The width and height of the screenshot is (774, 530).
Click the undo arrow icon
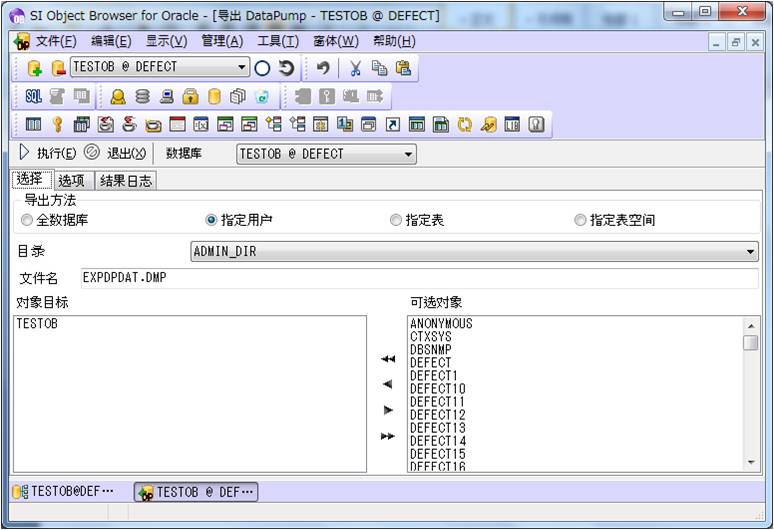pyautogui.click(x=322, y=68)
